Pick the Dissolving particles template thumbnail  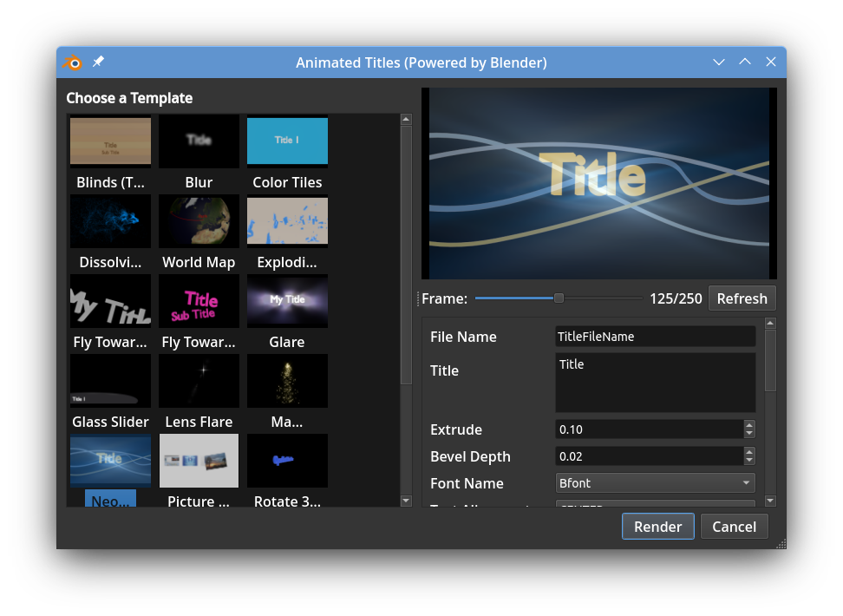pos(110,220)
